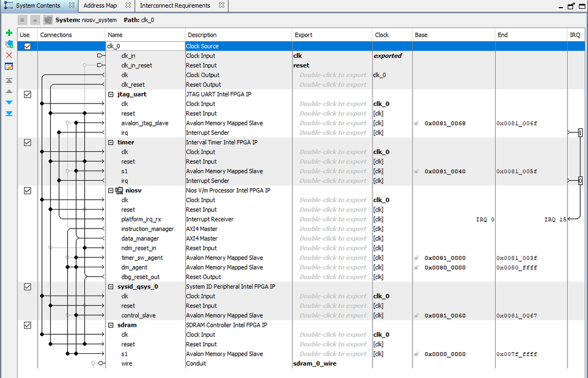Uncheck the Use checkbox for jtag_uart

(x=28, y=94)
